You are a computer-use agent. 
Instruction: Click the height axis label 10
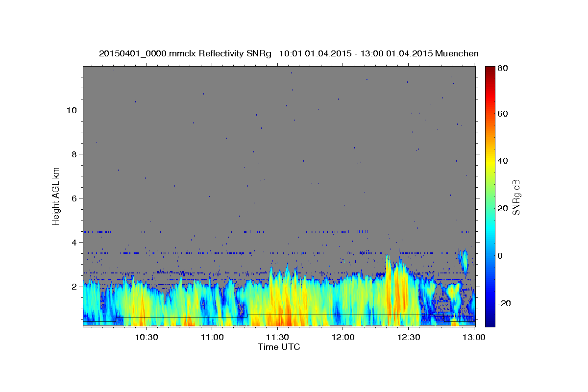tap(72, 110)
